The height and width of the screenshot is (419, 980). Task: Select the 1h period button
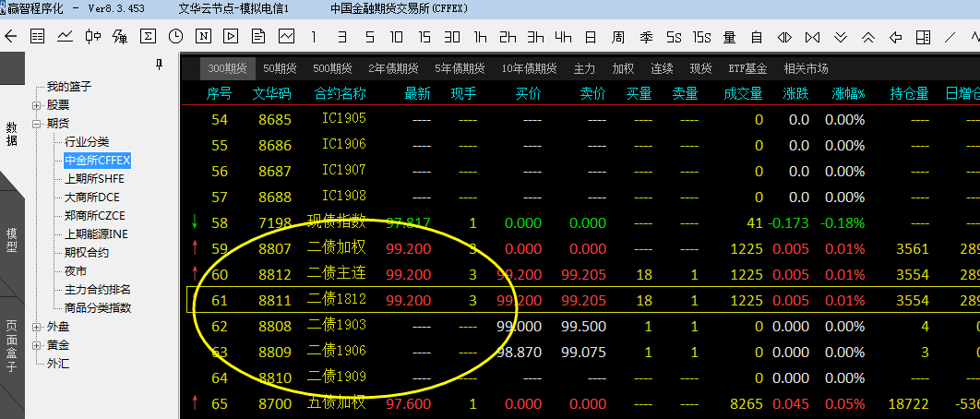pos(480,37)
